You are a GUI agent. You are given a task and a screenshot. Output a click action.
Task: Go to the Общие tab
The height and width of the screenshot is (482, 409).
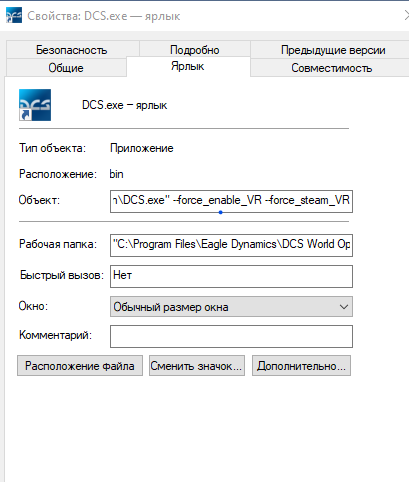click(x=66, y=68)
